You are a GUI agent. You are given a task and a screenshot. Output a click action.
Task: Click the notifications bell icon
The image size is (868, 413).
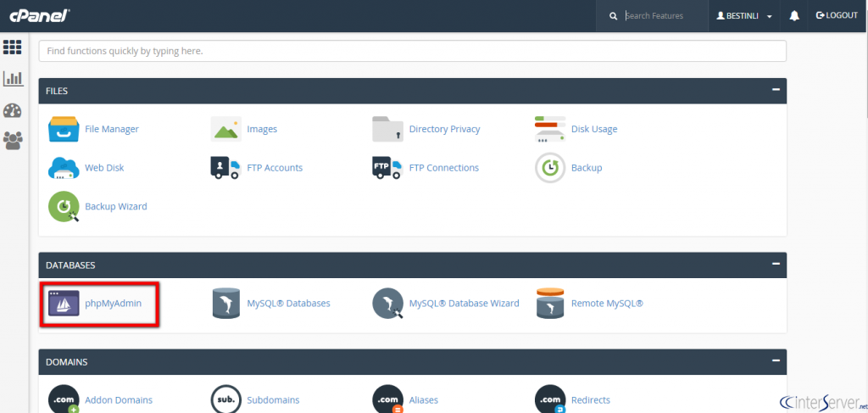click(794, 16)
